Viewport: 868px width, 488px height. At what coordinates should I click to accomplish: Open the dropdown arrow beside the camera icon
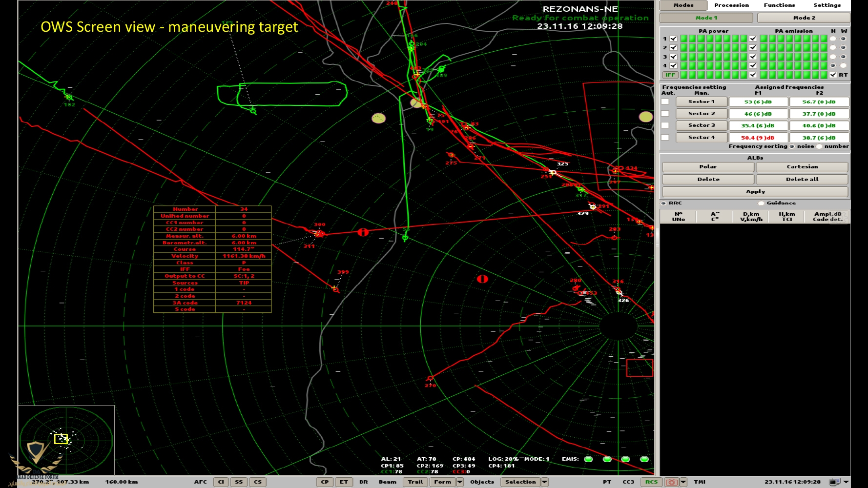point(683,482)
